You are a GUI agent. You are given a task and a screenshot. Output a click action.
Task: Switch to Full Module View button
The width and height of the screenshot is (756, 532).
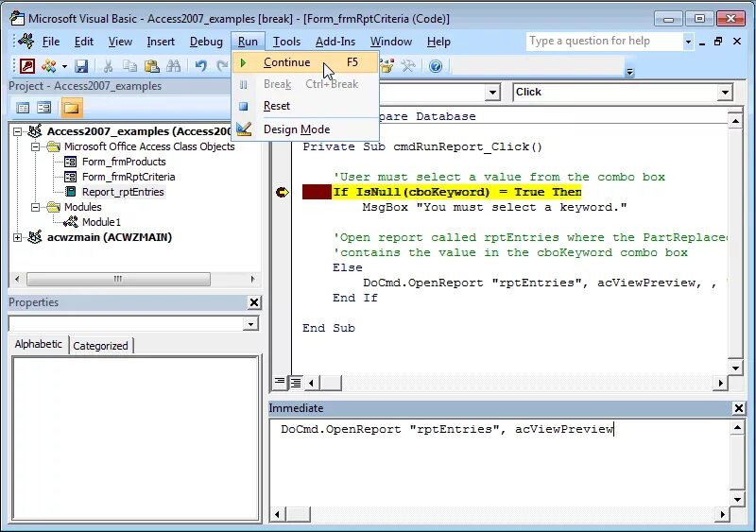295,383
